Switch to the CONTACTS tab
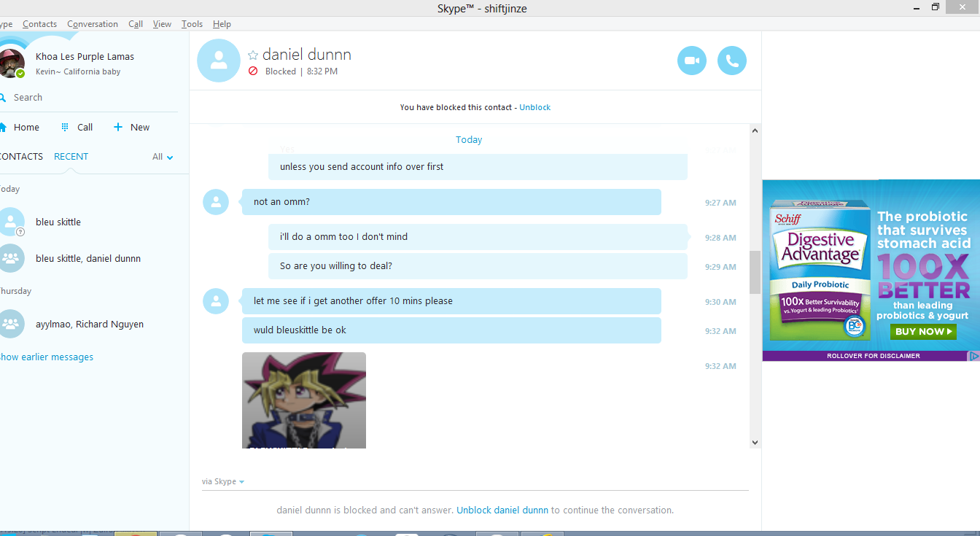 point(21,157)
